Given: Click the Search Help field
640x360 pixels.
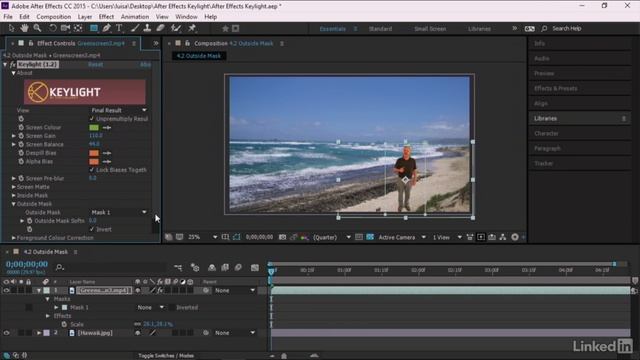Looking at the screenshot, I should (567, 29).
